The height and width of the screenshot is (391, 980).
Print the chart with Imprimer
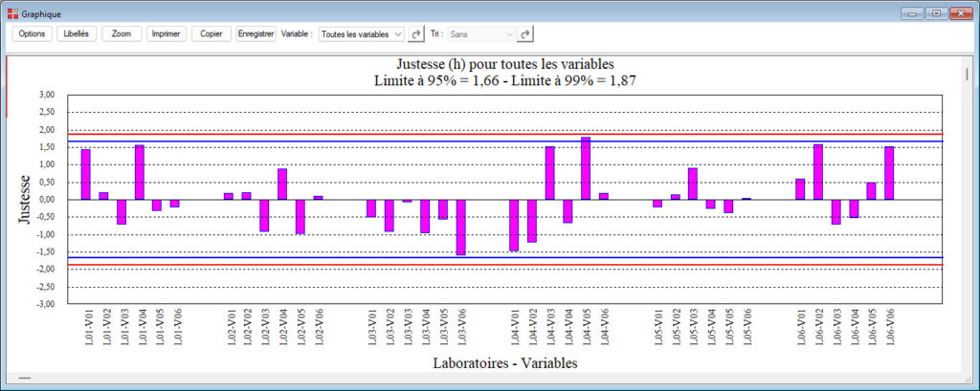pyautogui.click(x=167, y=33)
